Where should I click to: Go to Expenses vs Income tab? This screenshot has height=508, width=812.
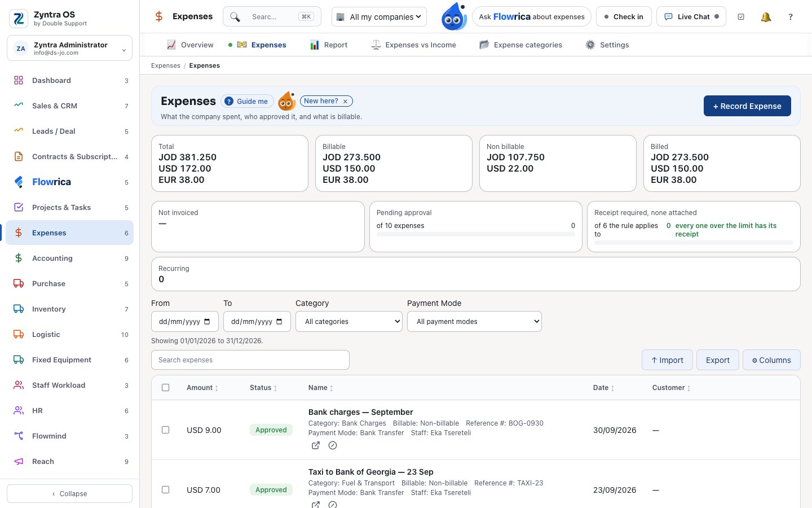(413, 45)
